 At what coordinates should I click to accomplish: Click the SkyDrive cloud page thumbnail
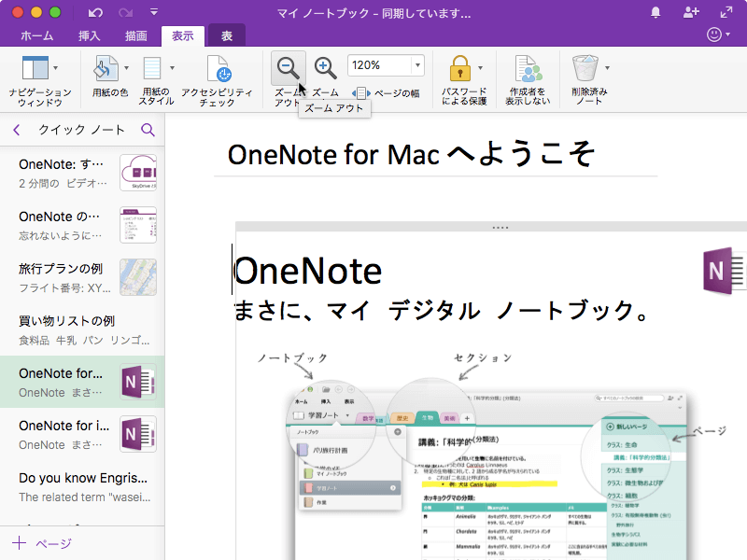pos(138,173)
